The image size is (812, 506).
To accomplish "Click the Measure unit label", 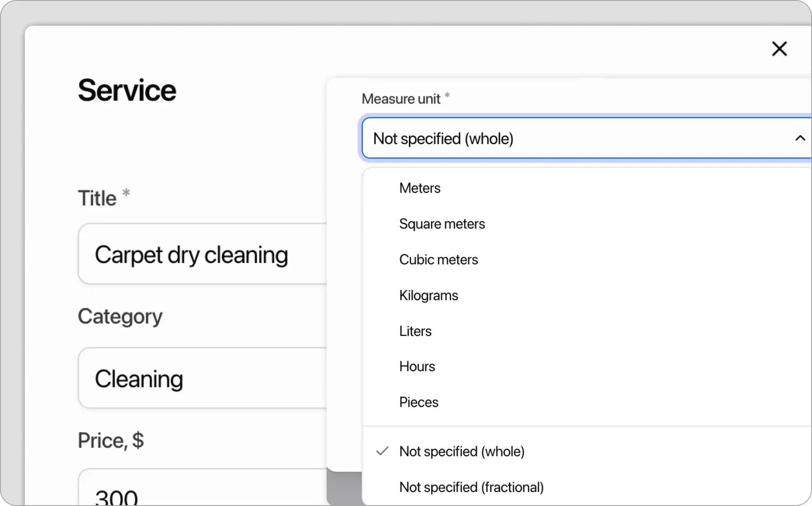I will tap(401, 99).
